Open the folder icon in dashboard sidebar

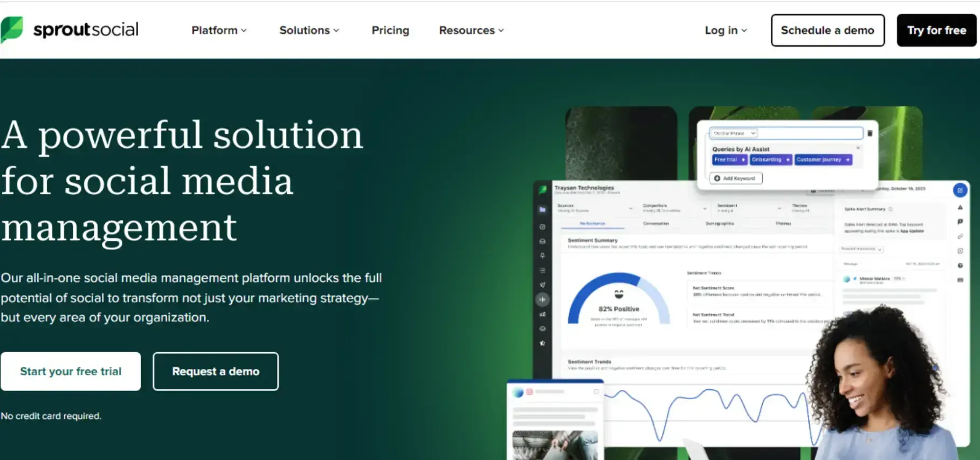click(x=542, y=209)
